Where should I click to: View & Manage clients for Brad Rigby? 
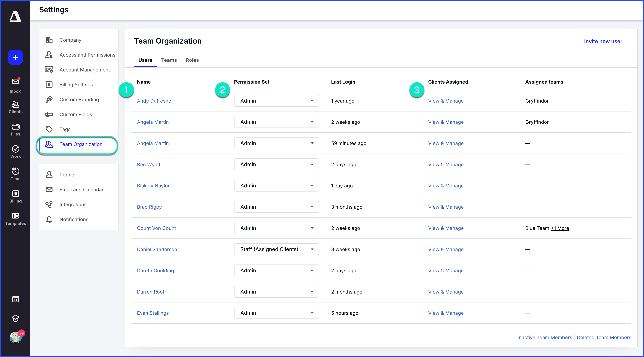pos(446,207)
